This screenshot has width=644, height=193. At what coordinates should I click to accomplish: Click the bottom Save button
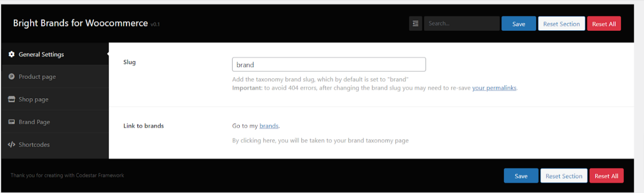pos(521,176)
